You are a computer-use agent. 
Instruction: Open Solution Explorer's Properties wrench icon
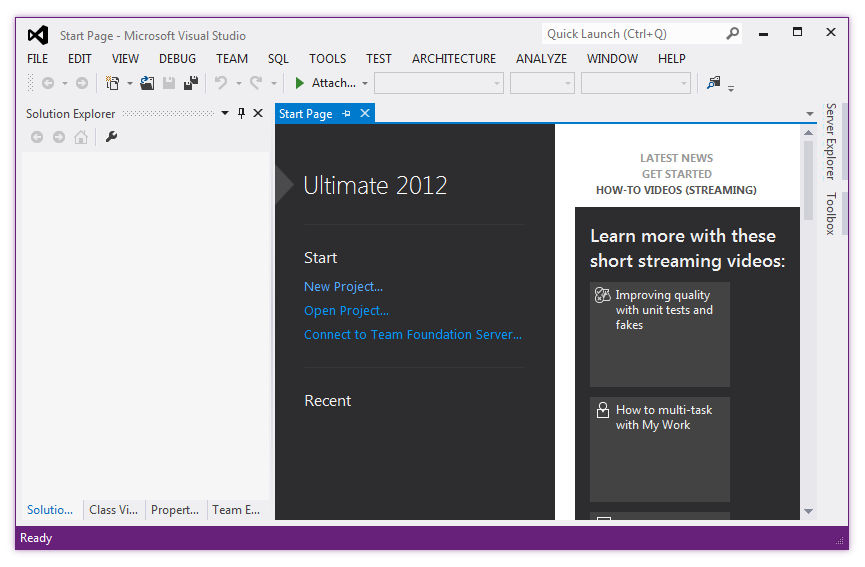point(111,137)
